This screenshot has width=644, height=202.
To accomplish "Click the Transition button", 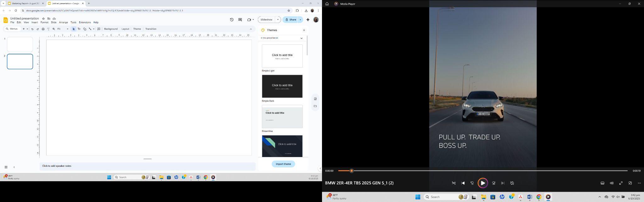I will (x=151, y=29).
